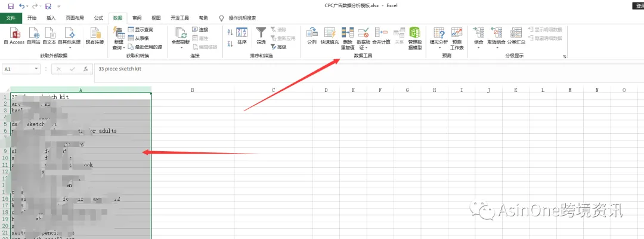Switch to the 帮助 help tab
644x239 pixels.
click(x=203, y=18)
